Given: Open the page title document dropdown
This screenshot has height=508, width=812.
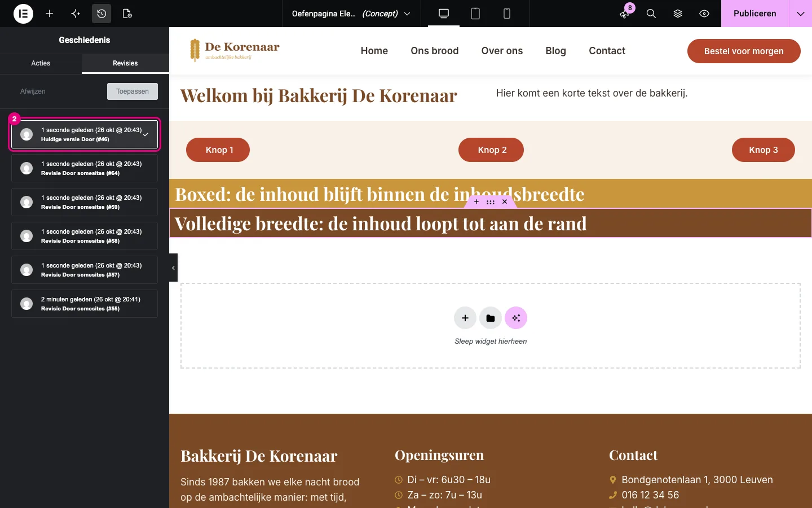Looking at the screenshot, I should click(351, 14).
